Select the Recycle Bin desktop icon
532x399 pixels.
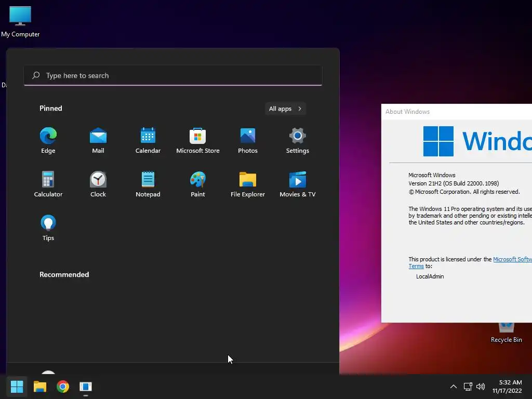[x=506, y=332]
